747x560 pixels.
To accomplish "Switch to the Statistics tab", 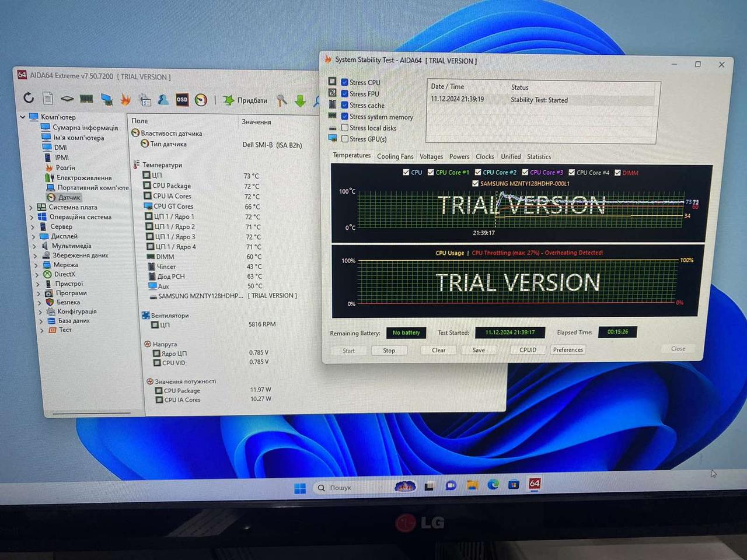I will 539,156.
